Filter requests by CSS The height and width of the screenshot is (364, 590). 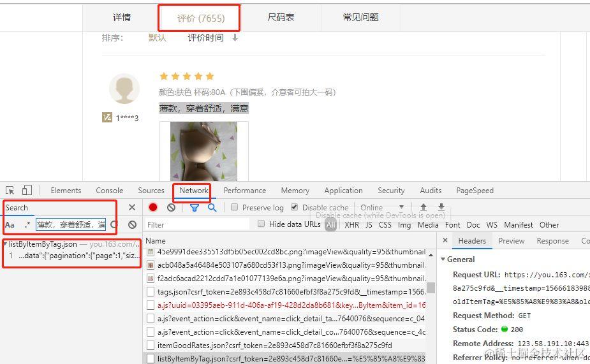[x=385, y=225]
